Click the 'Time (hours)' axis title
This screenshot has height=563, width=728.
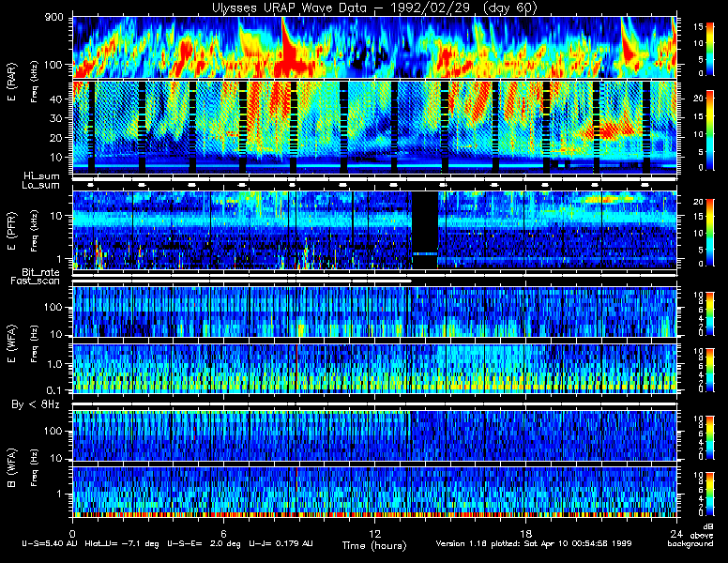(x=374, y=545)
